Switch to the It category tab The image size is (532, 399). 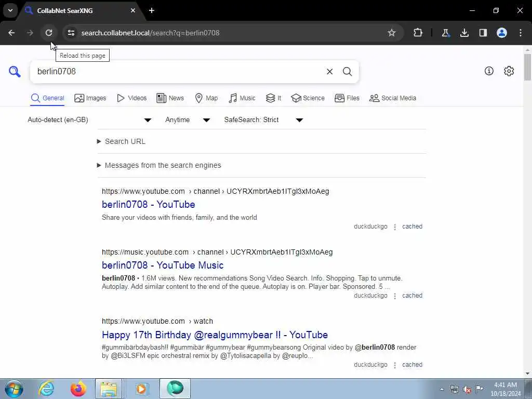click(273, 98)
